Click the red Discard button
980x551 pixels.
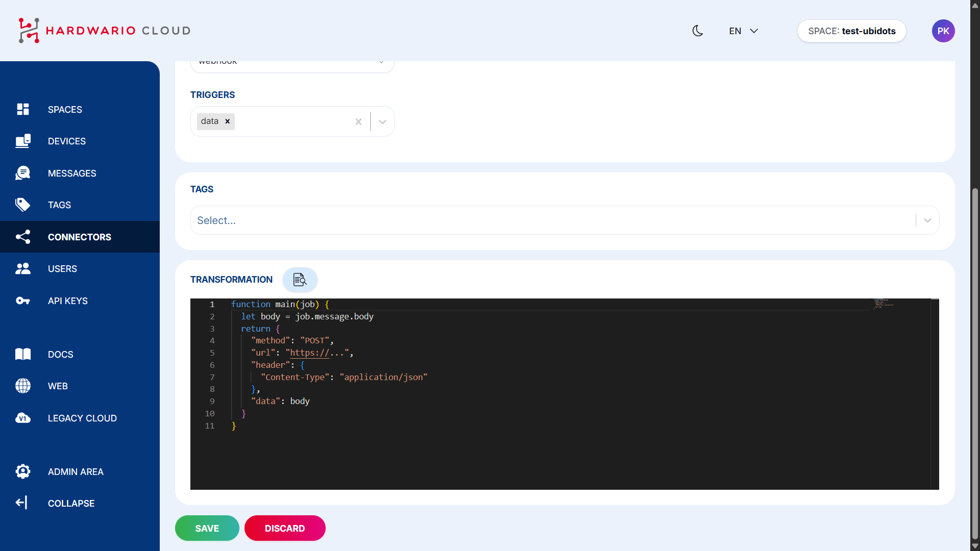click(285, 528)
